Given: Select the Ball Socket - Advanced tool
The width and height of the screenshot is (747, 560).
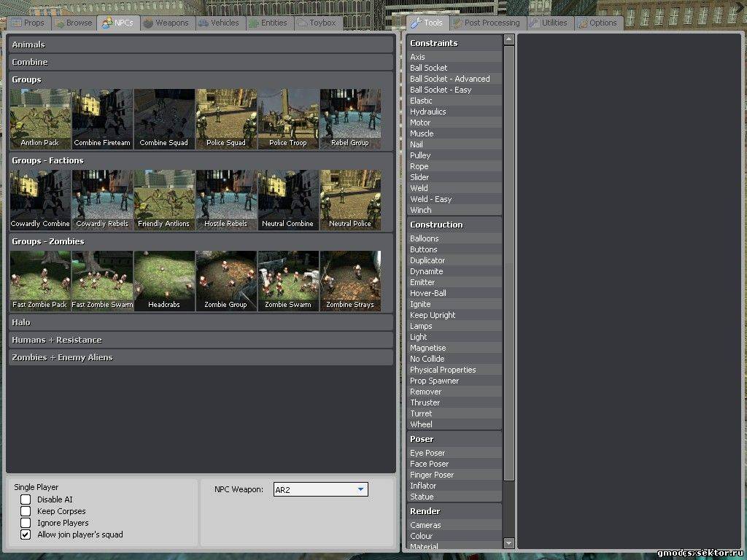Looking at the screenshot, I should point(454,79).
